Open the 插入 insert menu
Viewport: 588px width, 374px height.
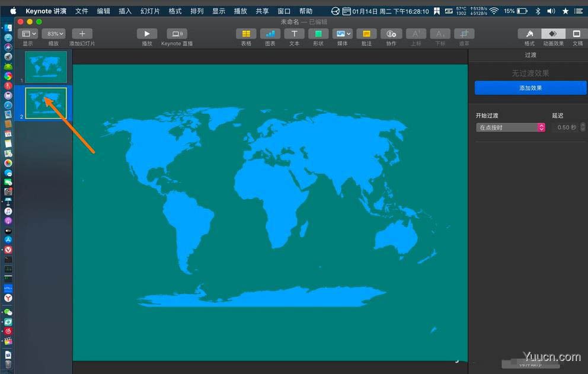[x=125, y=11]
